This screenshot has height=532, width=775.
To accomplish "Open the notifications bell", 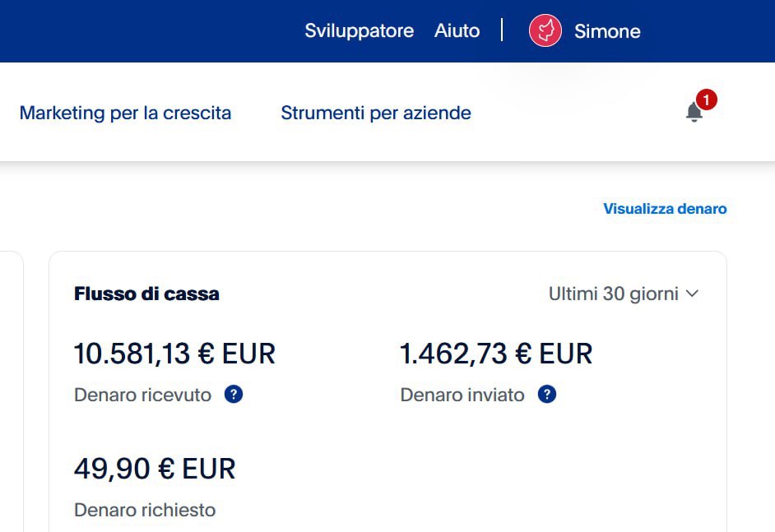I will point(694,113).
